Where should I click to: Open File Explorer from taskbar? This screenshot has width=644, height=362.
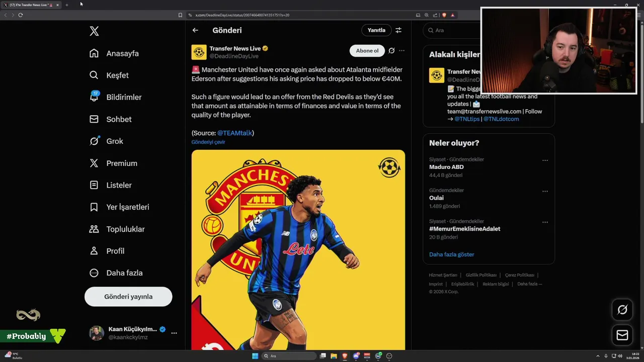(334, 356)
